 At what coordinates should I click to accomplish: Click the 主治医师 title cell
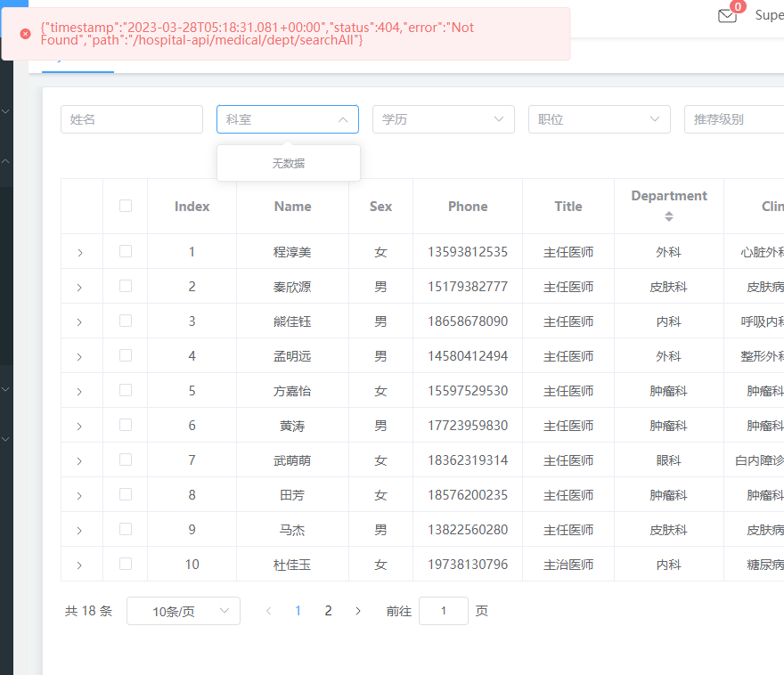[x=568, y=565]
